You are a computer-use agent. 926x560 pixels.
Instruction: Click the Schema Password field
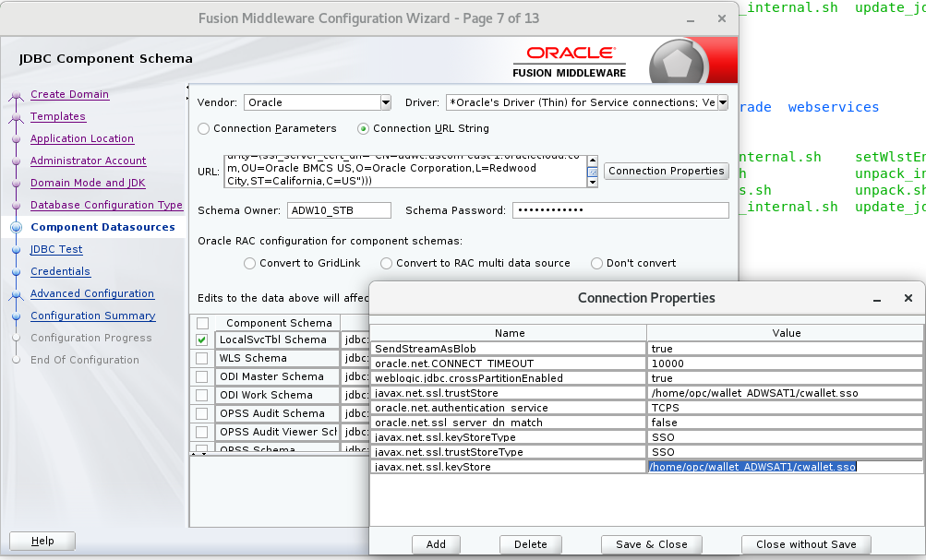(x=620, y=210)
